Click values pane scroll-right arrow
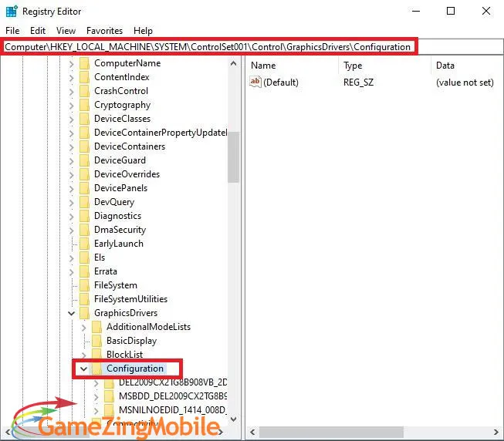This screenshot has height=441, width=504. point(496,432)
